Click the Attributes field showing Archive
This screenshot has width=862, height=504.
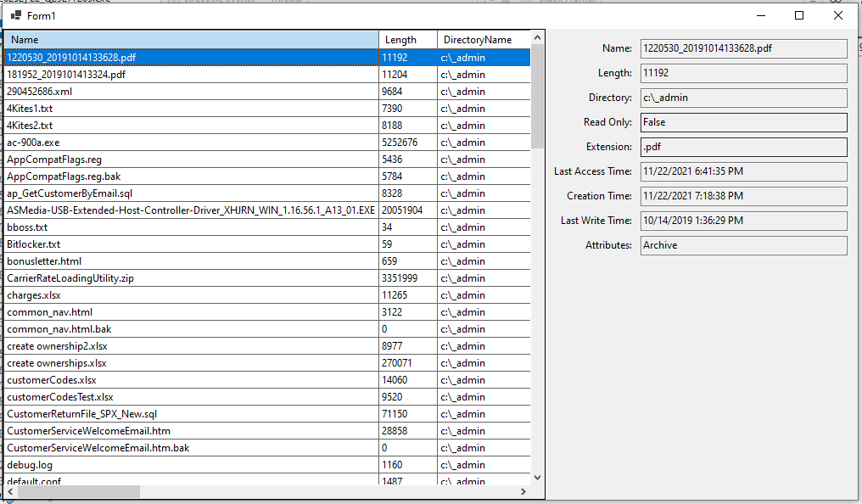744,246
